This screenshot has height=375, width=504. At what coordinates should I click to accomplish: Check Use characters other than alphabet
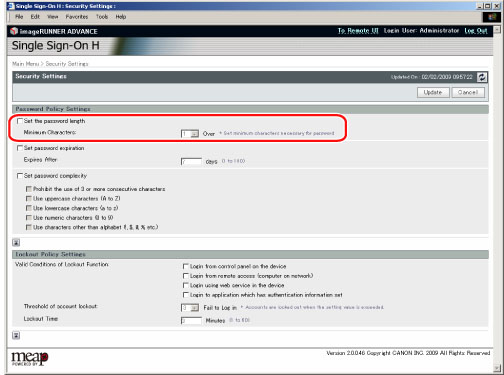pos(29,227)
